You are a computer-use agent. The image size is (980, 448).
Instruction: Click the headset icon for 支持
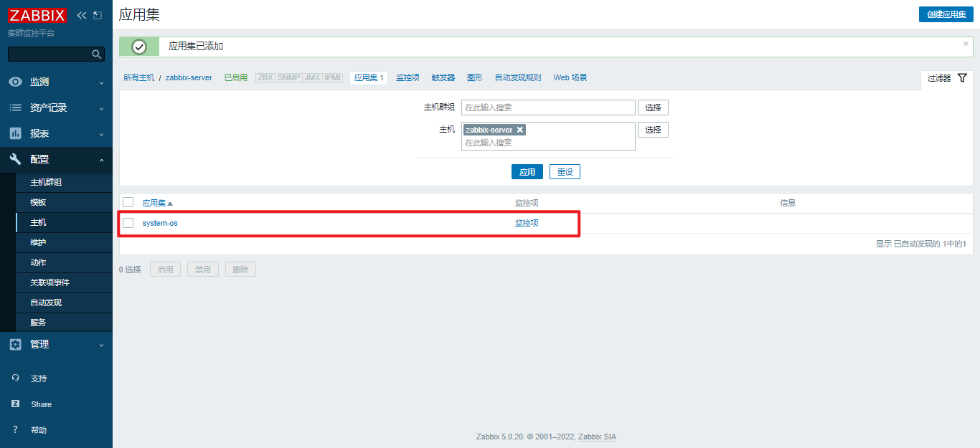click(16, 378)
